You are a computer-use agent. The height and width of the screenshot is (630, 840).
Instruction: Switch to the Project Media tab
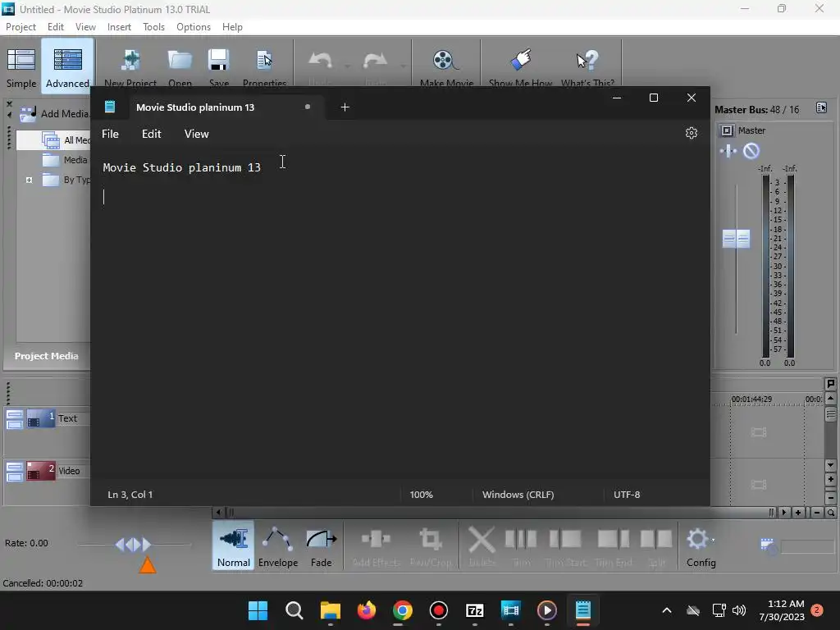coord(46,356)
